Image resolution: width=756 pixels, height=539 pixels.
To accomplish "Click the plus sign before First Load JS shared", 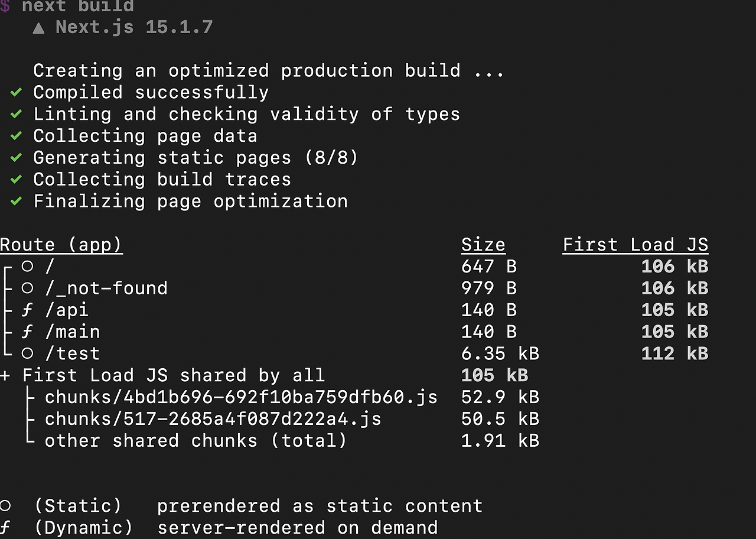I will click(x=5, y=376).
